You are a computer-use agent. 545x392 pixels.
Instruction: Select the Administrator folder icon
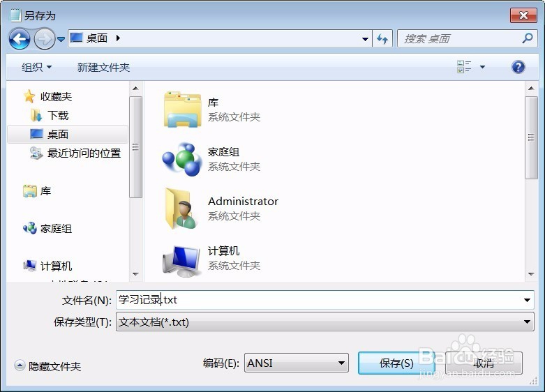point(182,209)
